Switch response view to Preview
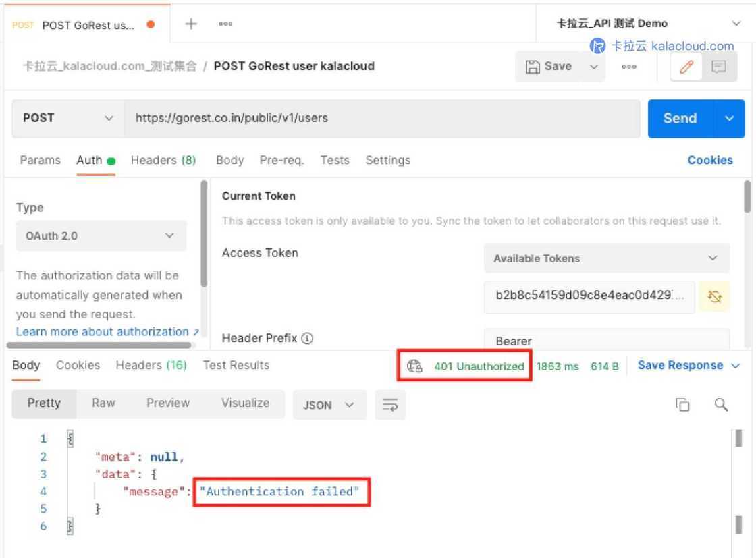The width and height of the screenshot is (756, 558). [168, 403]
